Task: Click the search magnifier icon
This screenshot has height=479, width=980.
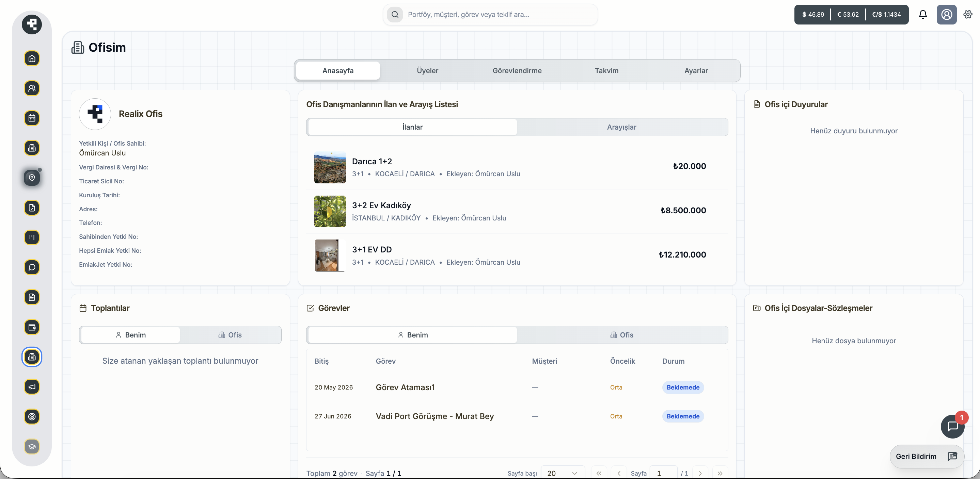Action: pos(395,14)
